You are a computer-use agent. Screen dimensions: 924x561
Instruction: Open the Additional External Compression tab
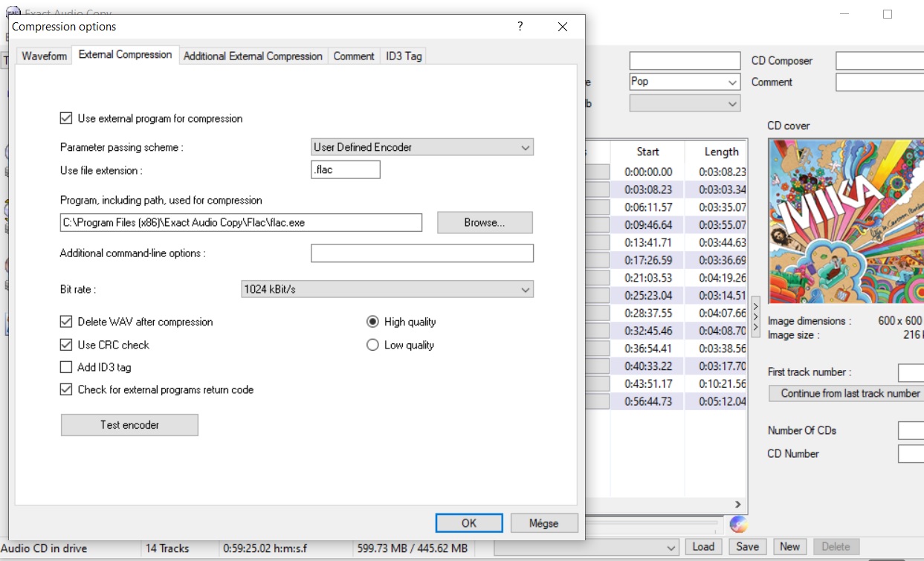pos(253,56)
